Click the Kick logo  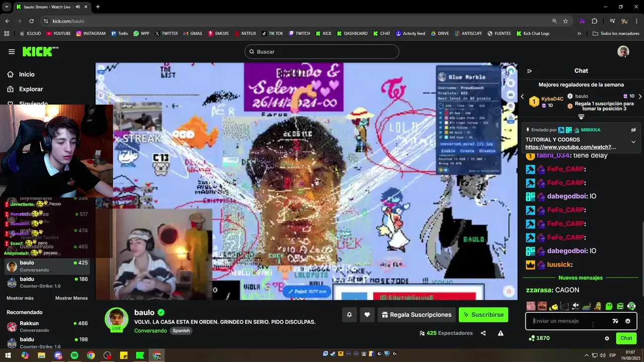pyautogui.click(x=40, y=51)
